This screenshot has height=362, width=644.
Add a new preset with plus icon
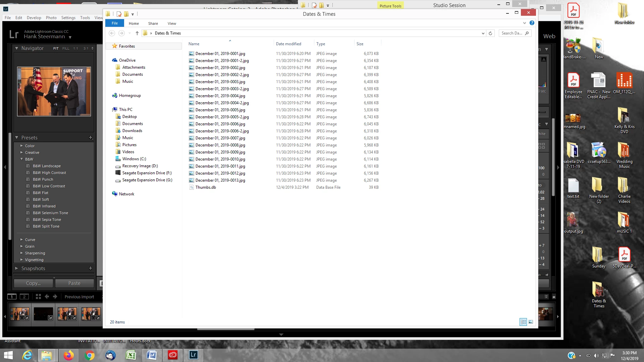tap(91, 137)
